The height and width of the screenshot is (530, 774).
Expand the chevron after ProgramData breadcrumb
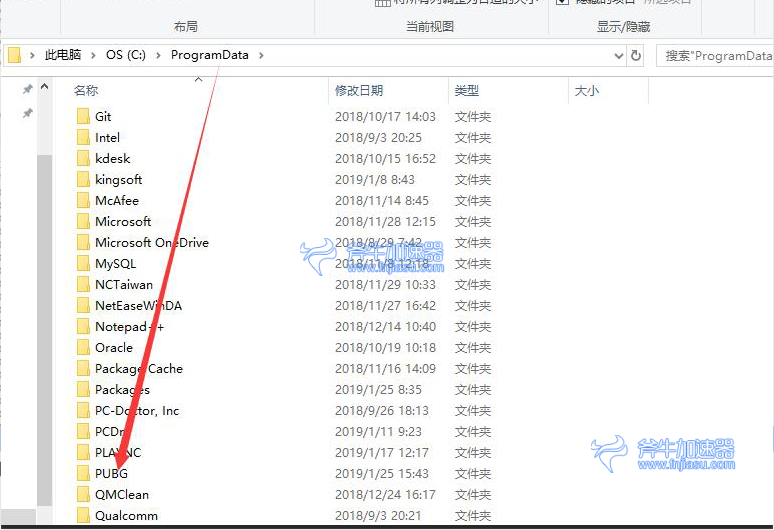click(261, 55)
